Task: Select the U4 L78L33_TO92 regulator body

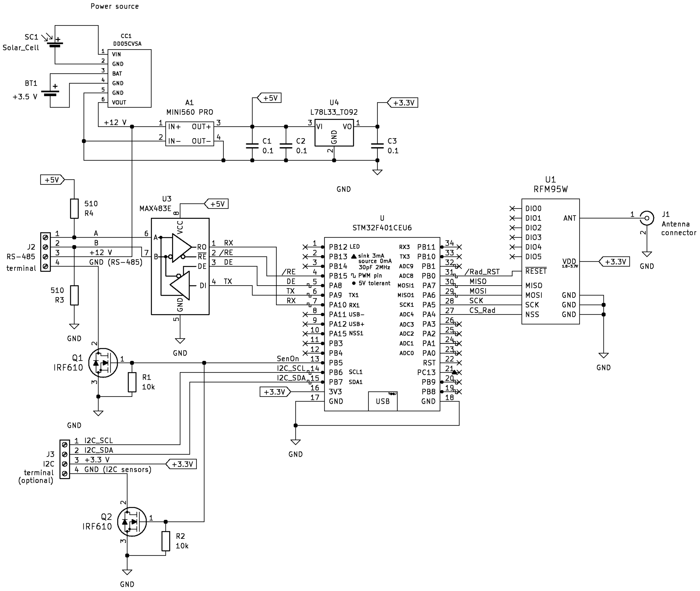Action: (334, 133)
